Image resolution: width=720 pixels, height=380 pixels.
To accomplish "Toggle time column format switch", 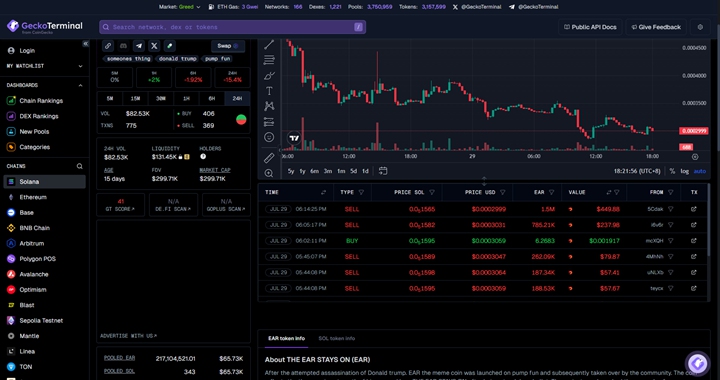I will tap(323, 192).
